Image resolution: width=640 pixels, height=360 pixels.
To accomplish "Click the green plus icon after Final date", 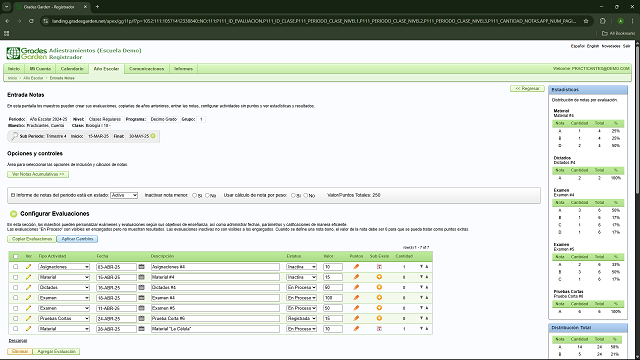I will point(153,136).
